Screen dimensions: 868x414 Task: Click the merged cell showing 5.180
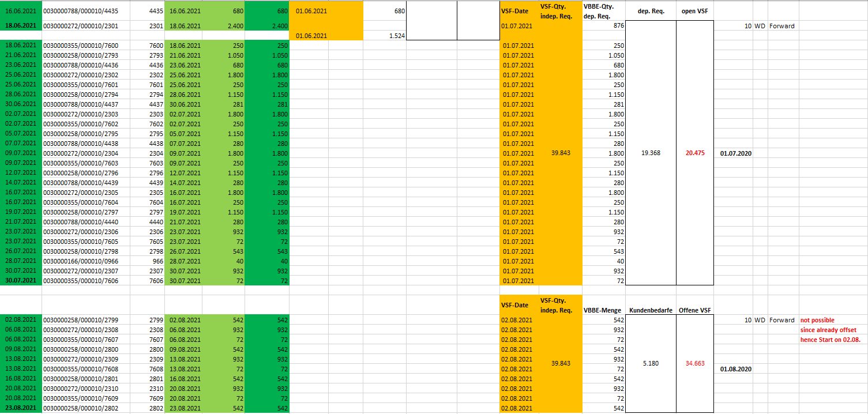coord(650,363)
